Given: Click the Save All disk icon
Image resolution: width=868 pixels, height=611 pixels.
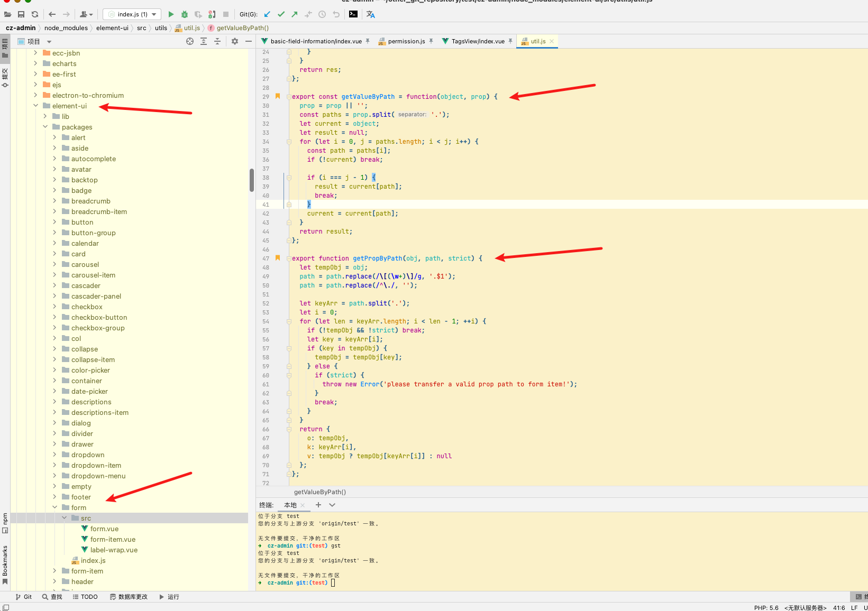Looking at the screenshot, I should coord(21,14).
